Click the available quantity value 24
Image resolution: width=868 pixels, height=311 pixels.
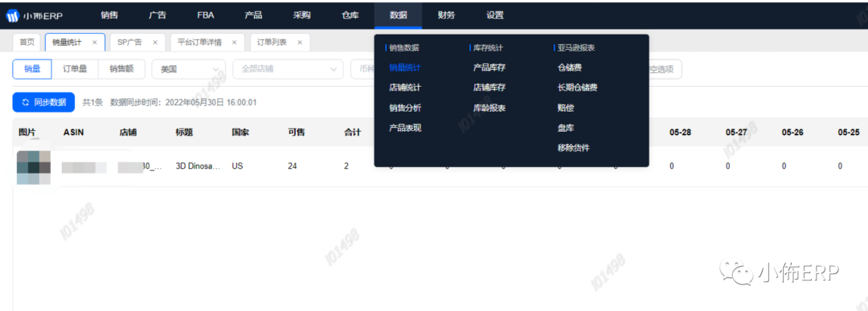(293, 166)
